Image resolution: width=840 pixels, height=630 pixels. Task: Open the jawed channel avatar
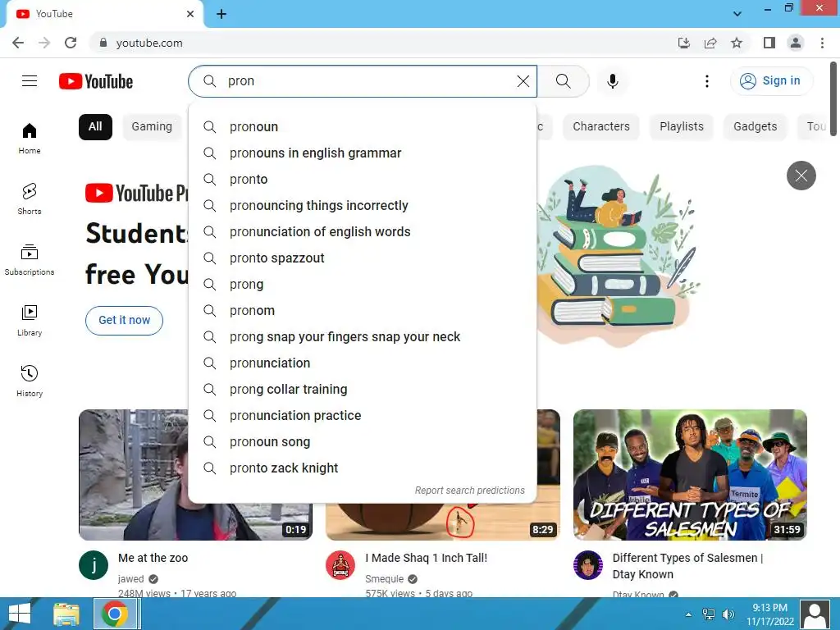[94, 565]
